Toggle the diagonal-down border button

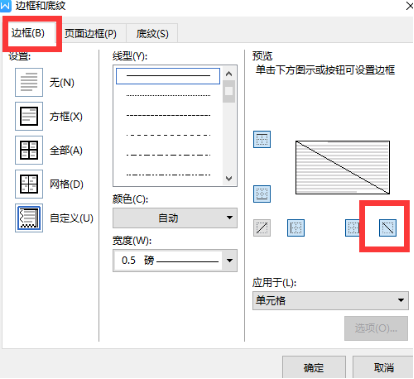click(388, 228)
